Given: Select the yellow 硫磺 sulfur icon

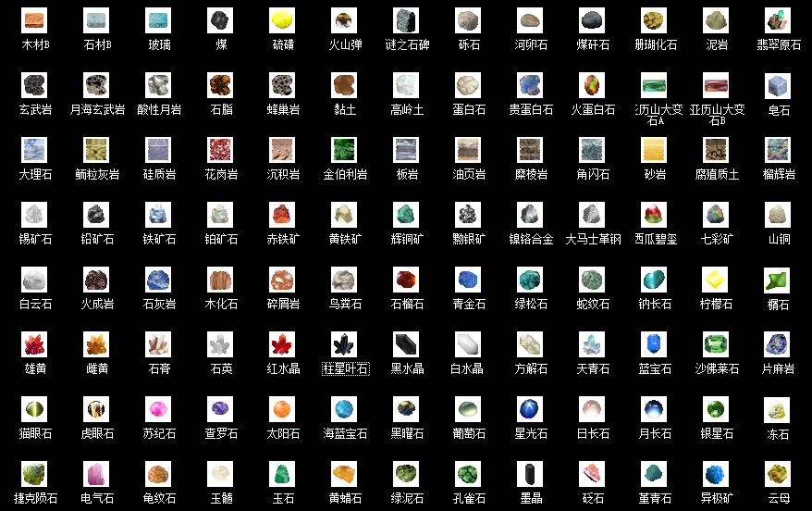Looking at the screenshot, I should pyautogui.click(x=282, y=20).
